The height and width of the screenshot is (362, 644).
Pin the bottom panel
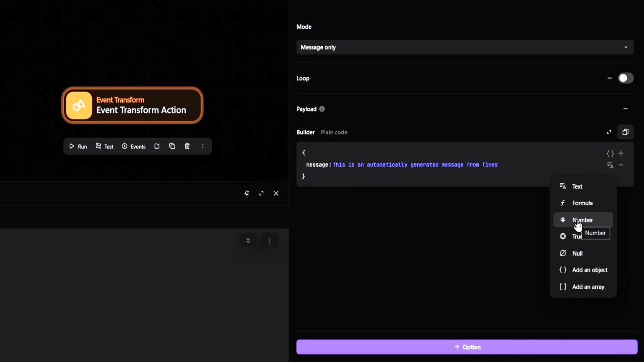(247, 193)
